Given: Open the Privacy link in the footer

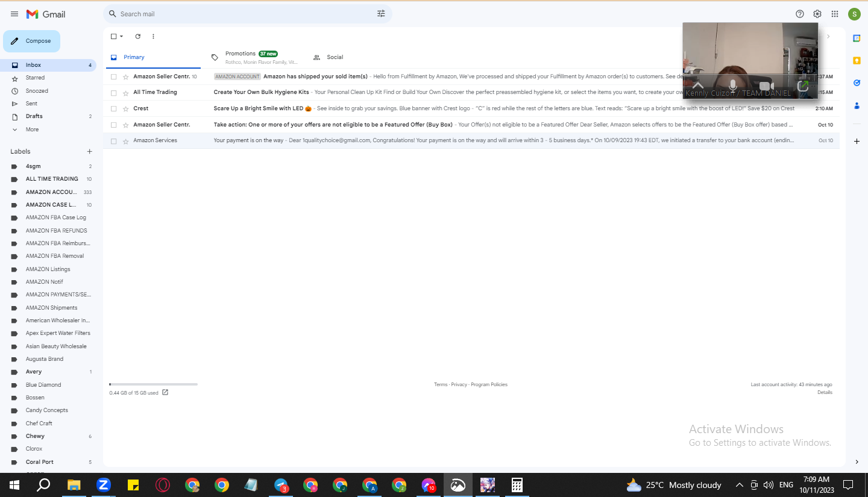Looking at the screenshot, I should click(459, 384).
